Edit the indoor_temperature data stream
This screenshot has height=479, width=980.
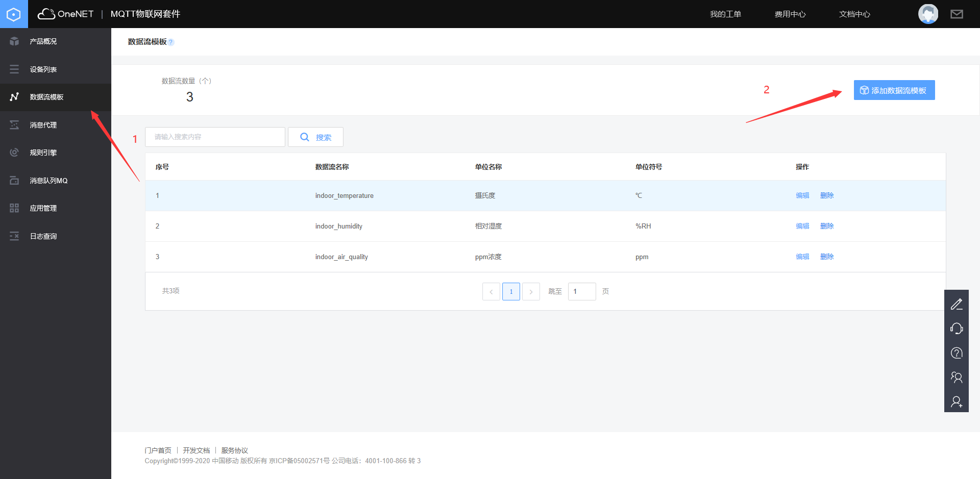802,196
